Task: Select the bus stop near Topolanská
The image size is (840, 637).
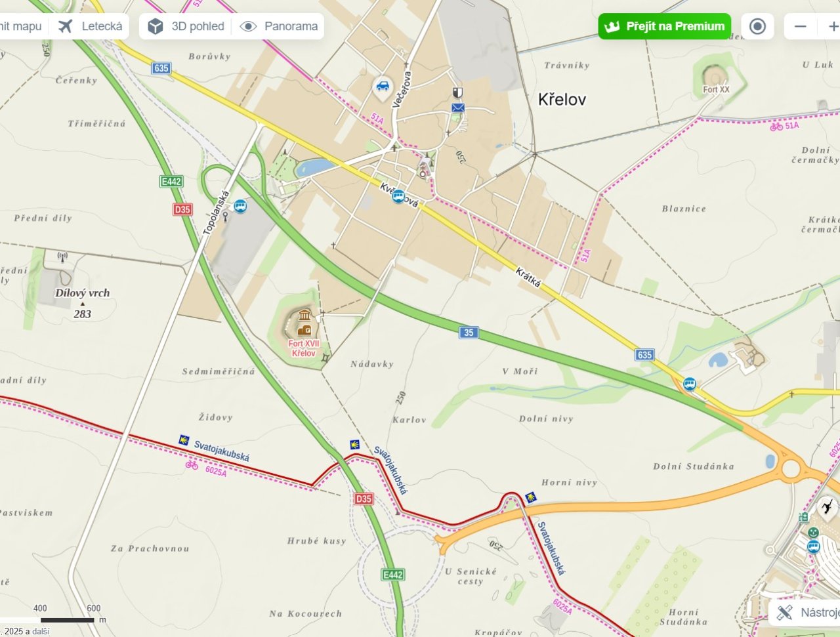Action: tap(240, 206)
